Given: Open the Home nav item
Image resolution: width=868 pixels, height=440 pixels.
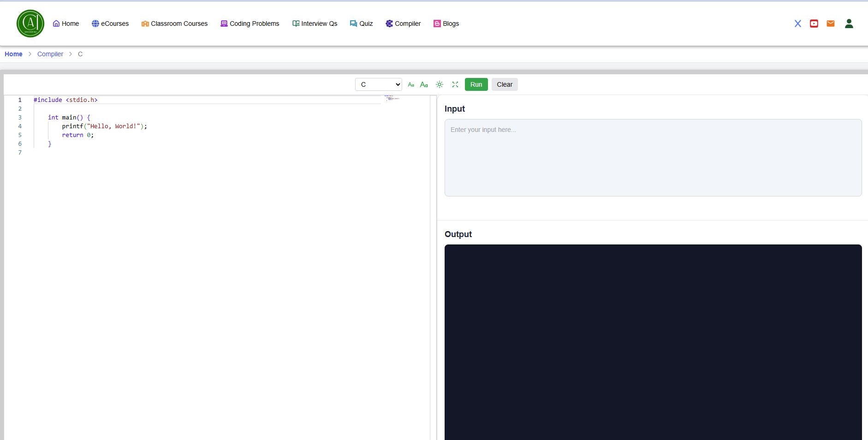Looking at the screenshot, I should 66,24.
